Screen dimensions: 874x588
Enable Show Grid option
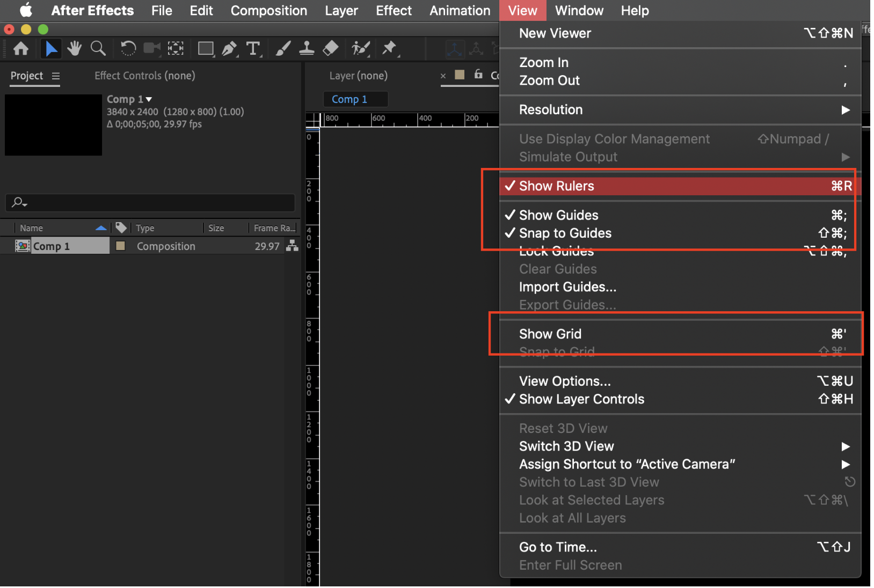680,334
